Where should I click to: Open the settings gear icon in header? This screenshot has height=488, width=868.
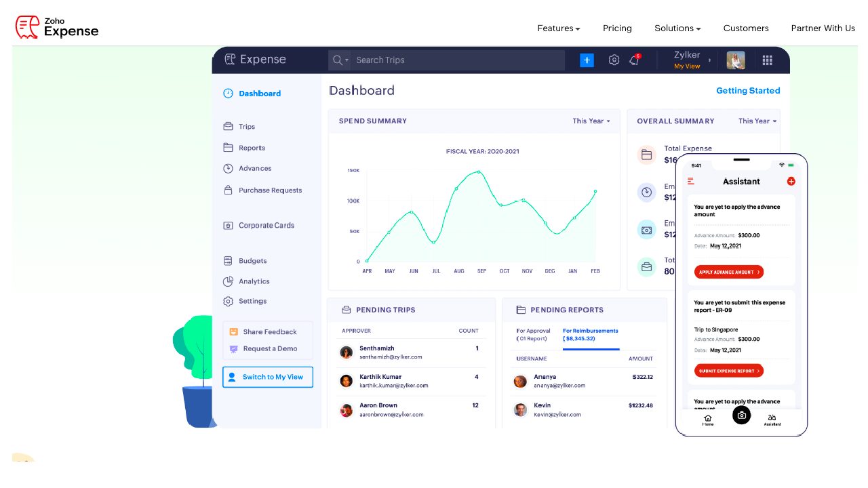614,60
